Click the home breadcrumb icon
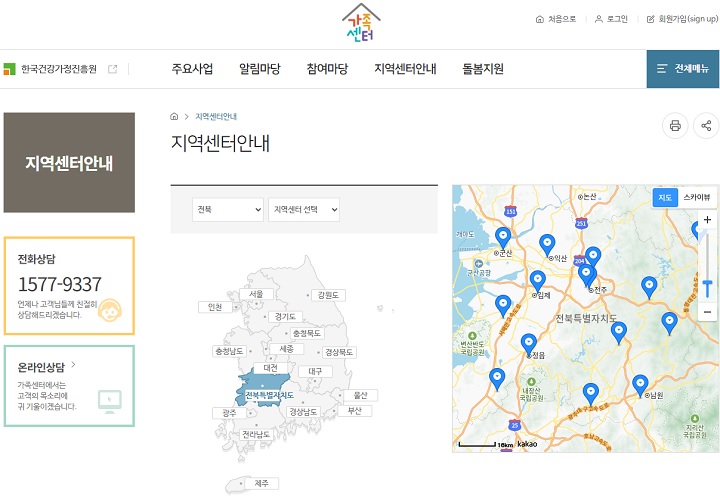The width and height of the screenshot is (720, 502). (x=174, y=116)
